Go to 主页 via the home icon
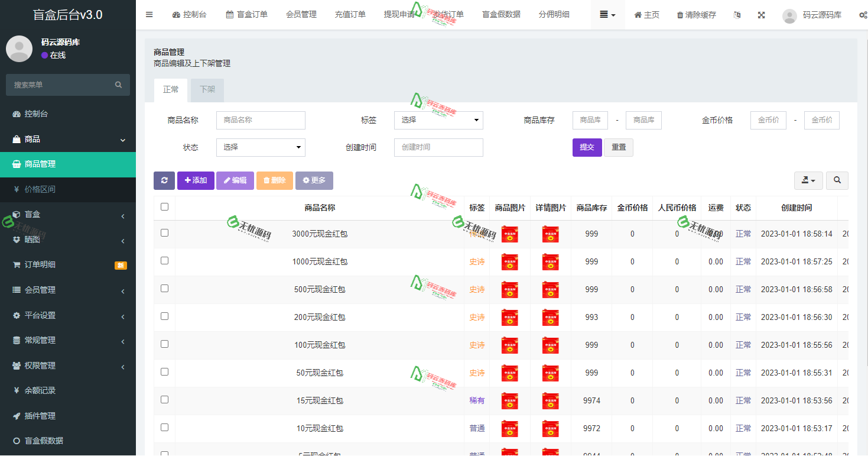The width and height of the screenshot is (868, 456). [646, 15]
